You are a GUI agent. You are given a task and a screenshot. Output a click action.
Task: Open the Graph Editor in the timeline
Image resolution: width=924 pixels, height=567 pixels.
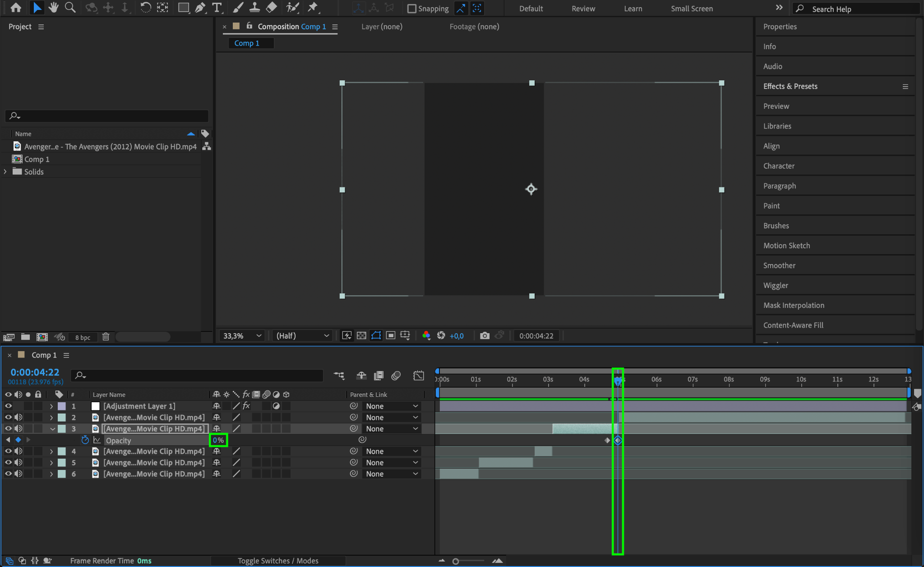(x=418, y=376)
